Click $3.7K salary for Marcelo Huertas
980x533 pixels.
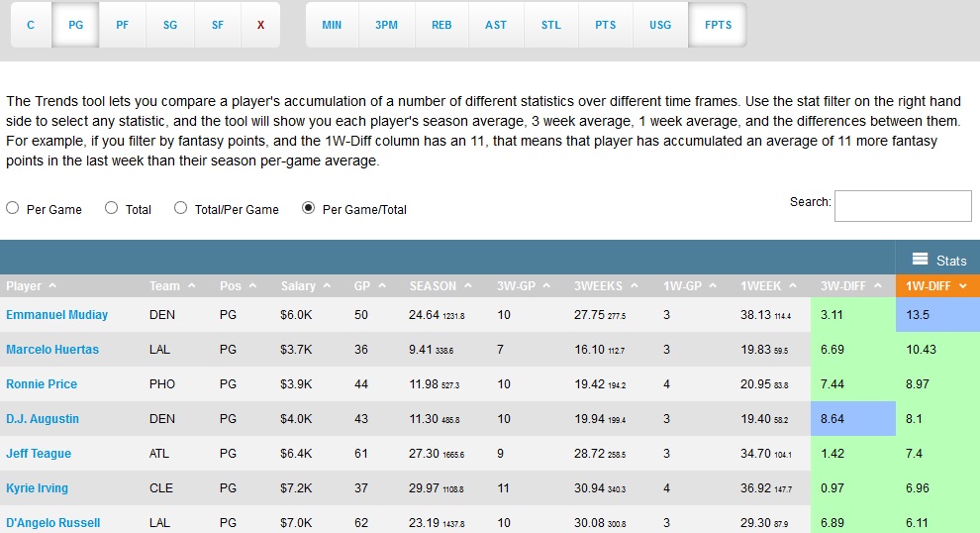click(x=296, y=349)
